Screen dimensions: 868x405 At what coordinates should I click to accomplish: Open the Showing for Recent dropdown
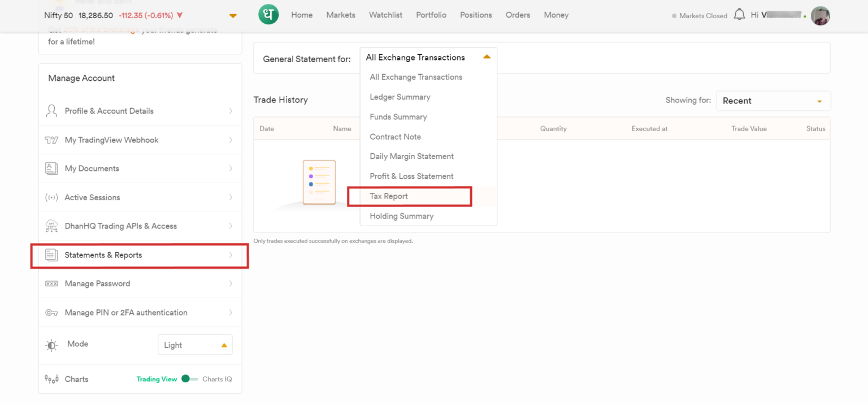click(772, 101)
